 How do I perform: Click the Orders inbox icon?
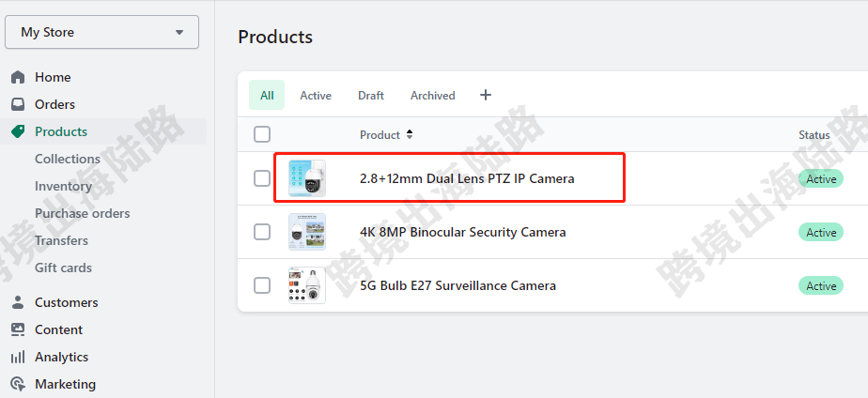(18, 104)
